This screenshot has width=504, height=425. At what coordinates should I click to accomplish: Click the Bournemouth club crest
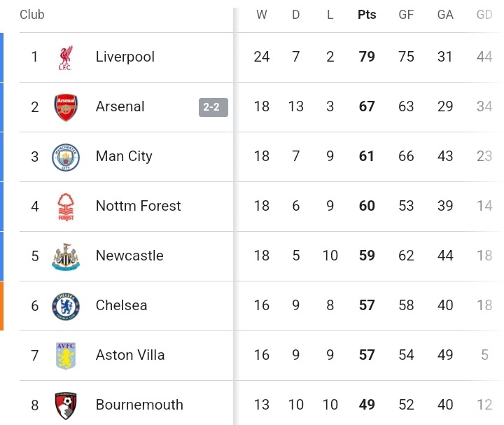pyautogui.click(x=66, y=405)
